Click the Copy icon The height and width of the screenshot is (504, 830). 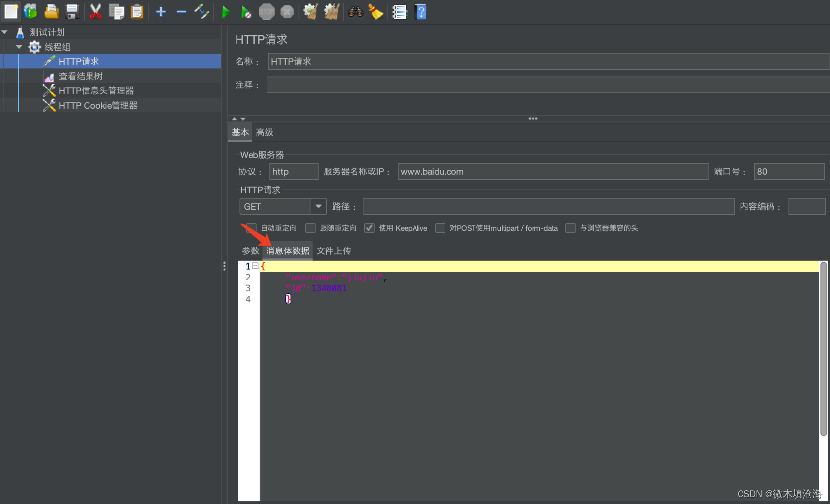tap(117, 11)
